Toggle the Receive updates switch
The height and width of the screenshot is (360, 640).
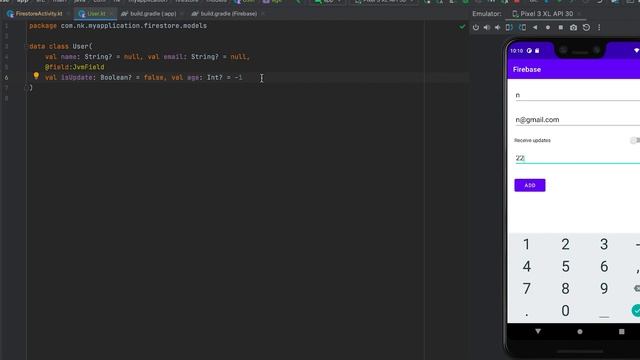[635, 140]
